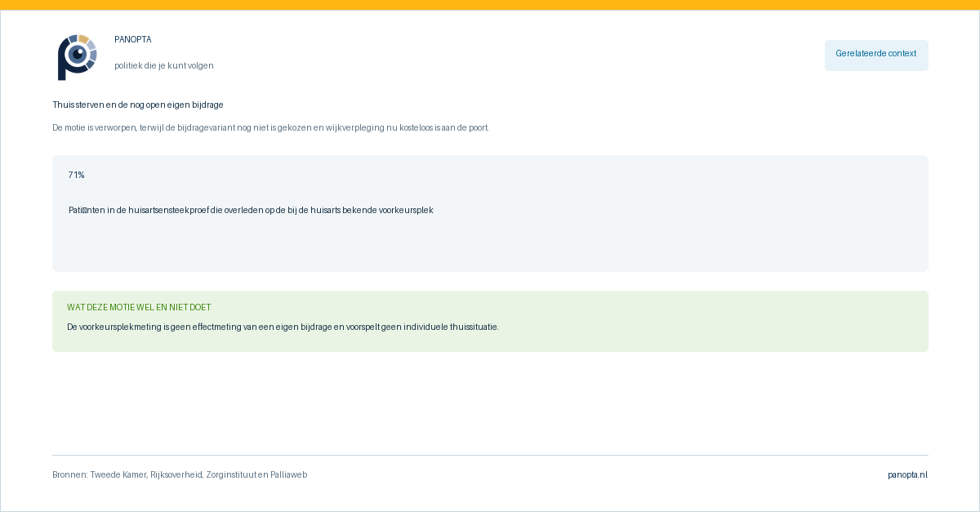
Task: Click Zorginstituut in the sources list
Action: pos(231,474)
